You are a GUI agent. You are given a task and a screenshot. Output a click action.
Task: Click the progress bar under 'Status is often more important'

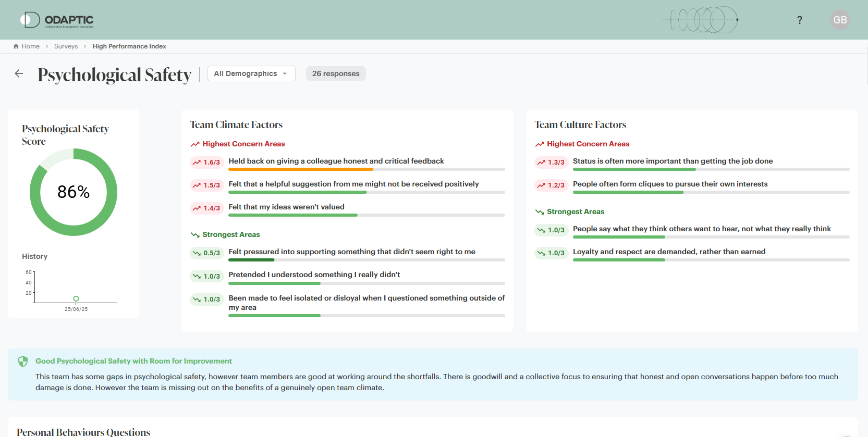(x=711, y=169)
